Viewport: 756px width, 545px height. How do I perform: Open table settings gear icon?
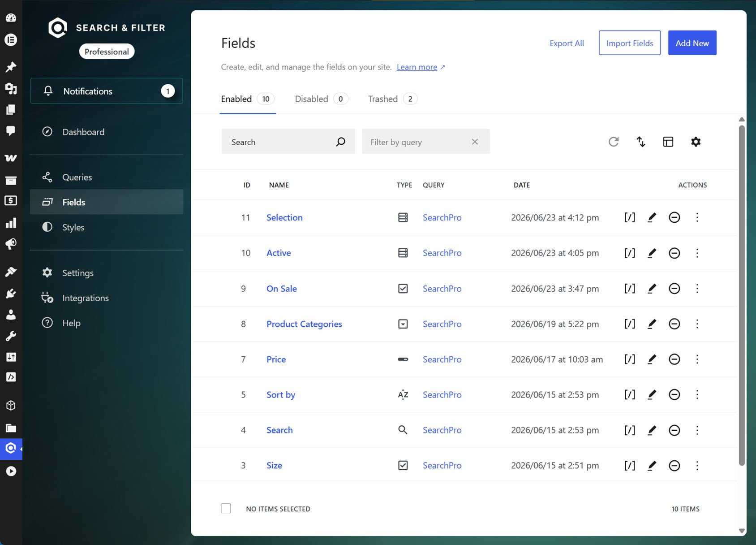coord(696,142)
